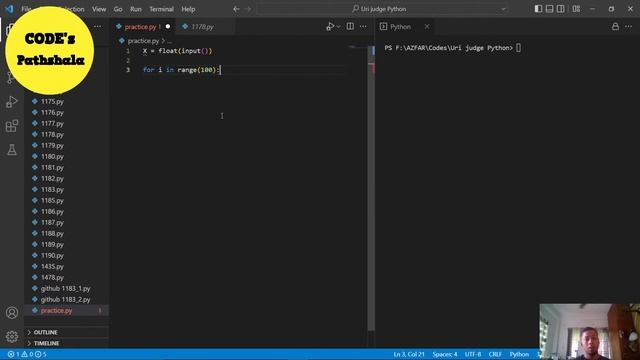Open Explorer panel More Actions ellipsis
640x360 pixels.
click(x=98, y=27)
